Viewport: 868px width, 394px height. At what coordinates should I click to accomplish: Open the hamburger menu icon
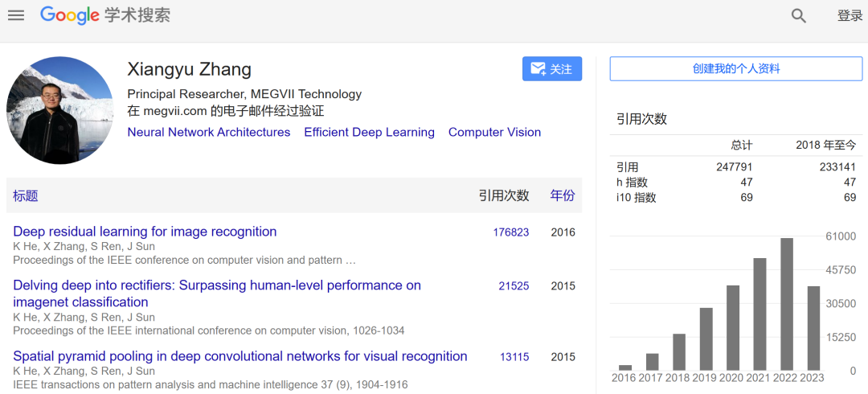point(16,15)
